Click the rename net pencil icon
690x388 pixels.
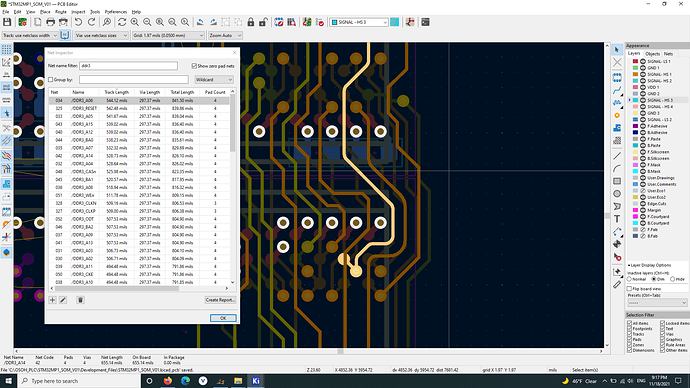[x=63, y=300]
